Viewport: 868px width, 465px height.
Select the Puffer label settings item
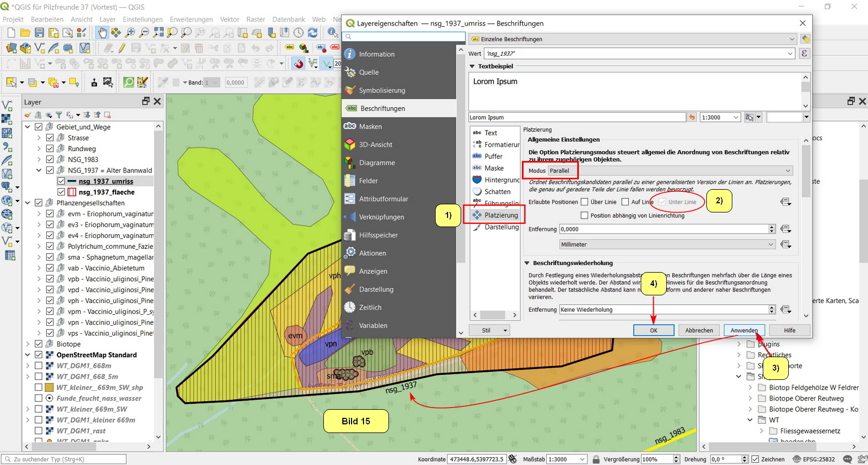pyautogui.click(x=493, y=156)
